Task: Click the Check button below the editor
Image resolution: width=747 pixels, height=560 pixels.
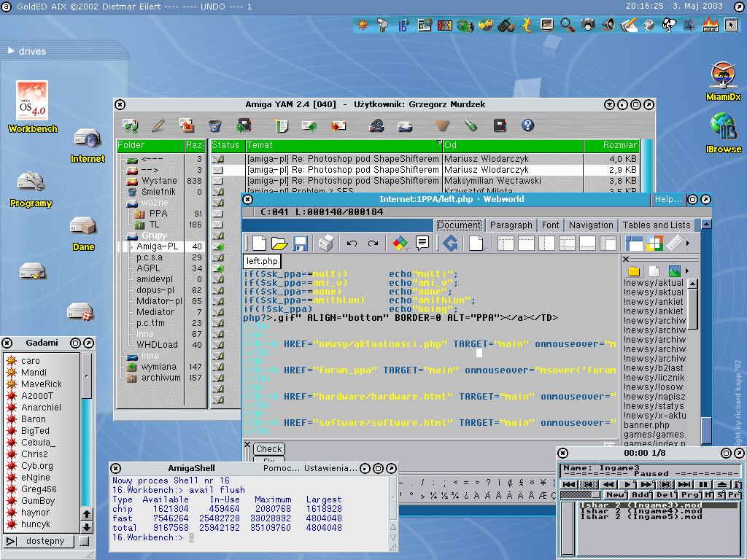Action: coord(268,449)
